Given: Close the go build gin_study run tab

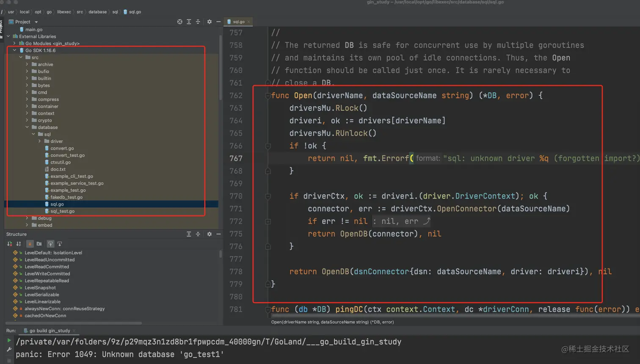Looking at the screenshot, I should 74,331.
